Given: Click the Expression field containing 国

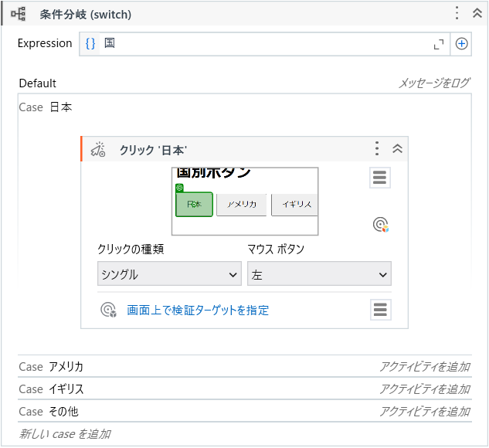Looking at the screenshot, I should pyautogui.click(x=263, y=44).
